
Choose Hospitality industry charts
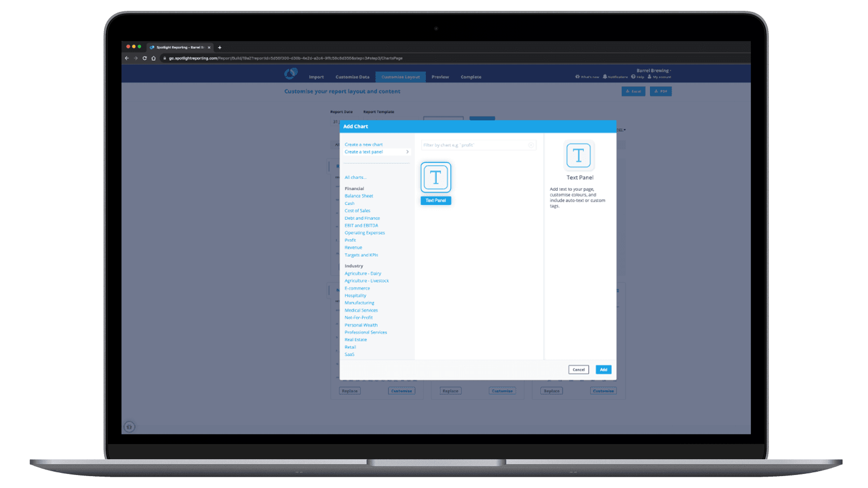coord(355,296)
